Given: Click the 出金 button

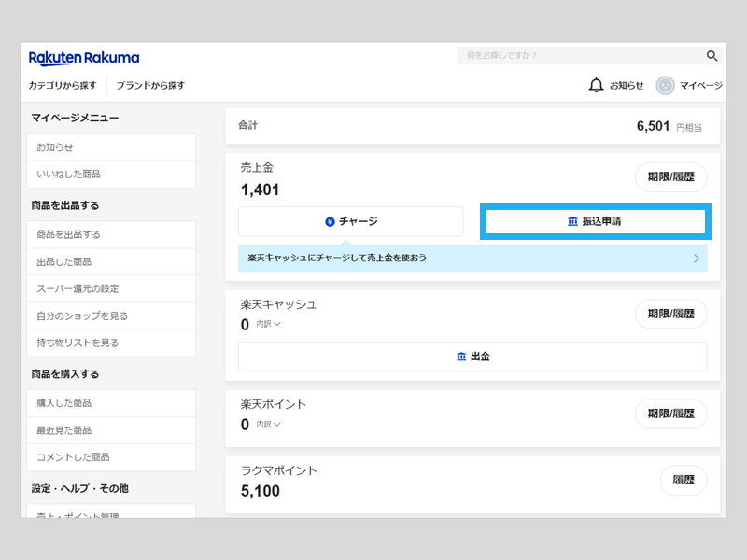Looking at the screenshot, I should pos(472,357).
